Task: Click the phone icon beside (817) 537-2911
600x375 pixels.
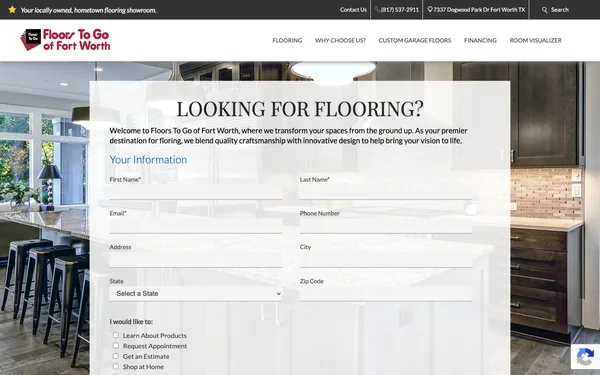Action: [377, 10]
